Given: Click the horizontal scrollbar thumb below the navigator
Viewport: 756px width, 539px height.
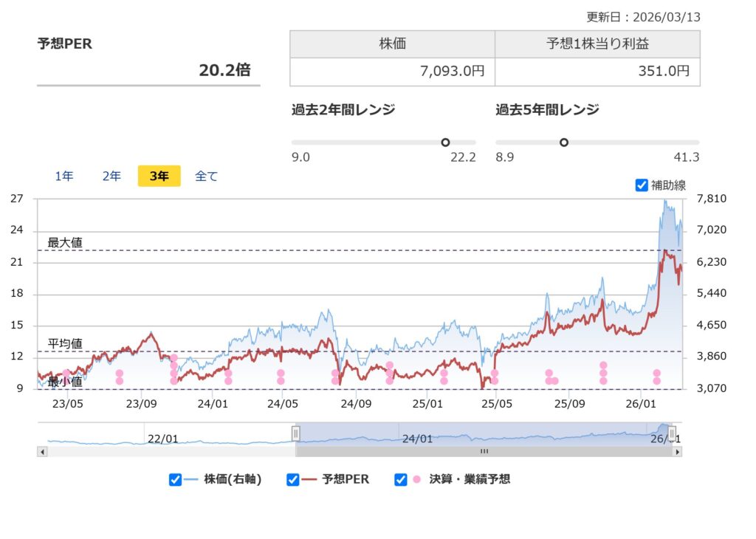Looking at the screenshot, I should pos(484,450).
